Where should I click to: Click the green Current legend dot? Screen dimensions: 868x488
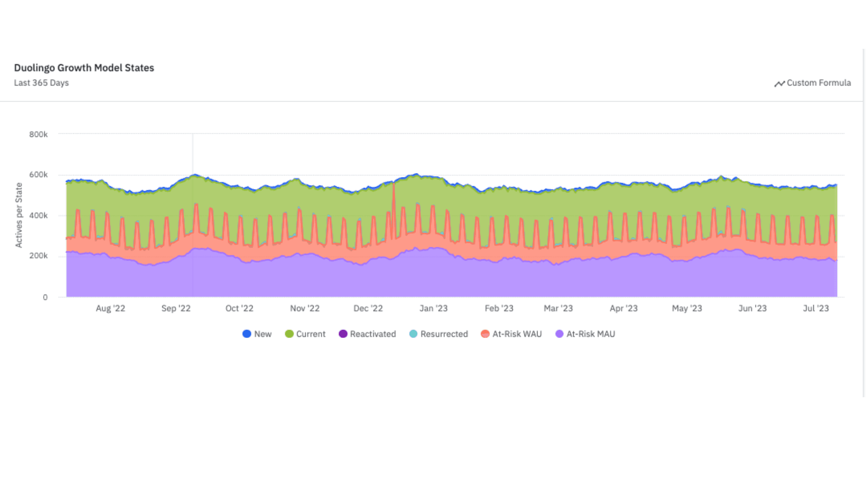pos(289,333)
